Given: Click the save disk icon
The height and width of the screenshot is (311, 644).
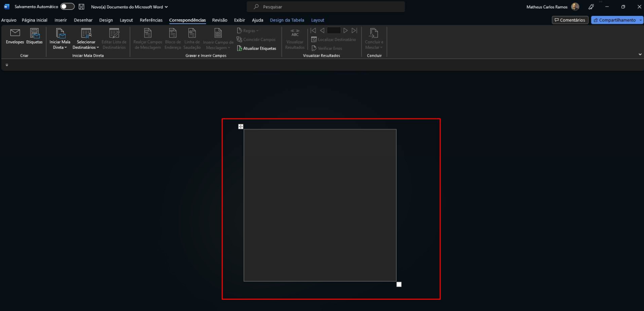Looking at the screenshot, I should coord(82,7).
